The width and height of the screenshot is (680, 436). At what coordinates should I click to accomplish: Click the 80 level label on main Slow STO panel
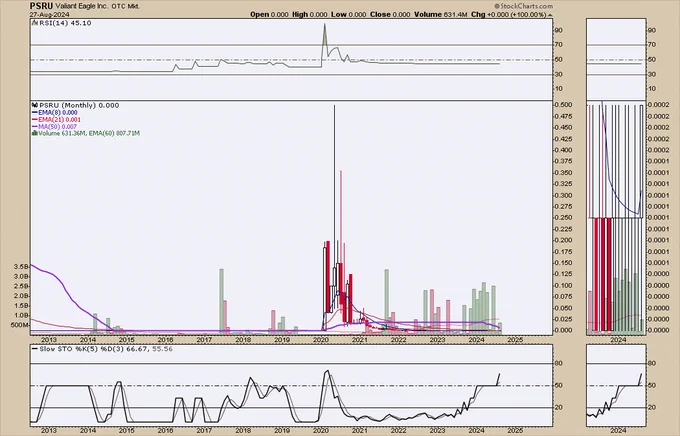tap(559, 363)
